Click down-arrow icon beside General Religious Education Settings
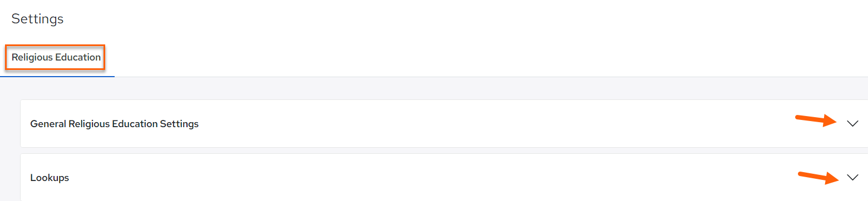Viewport: 868px width, 201px height. point(852,124)
